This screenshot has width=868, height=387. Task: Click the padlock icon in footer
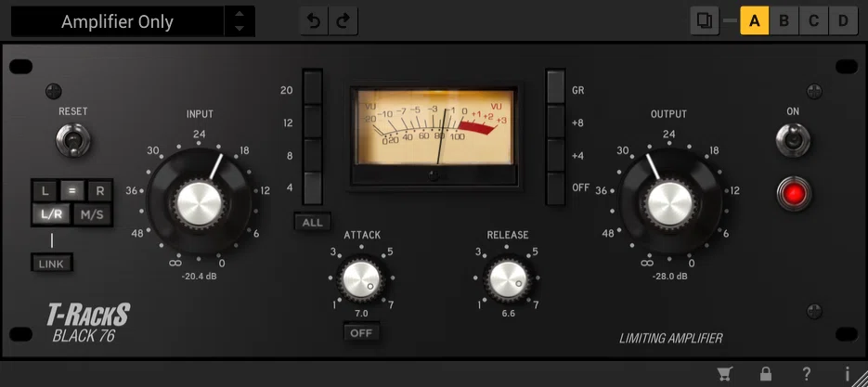pyautogui.click(x=766, y=374)
